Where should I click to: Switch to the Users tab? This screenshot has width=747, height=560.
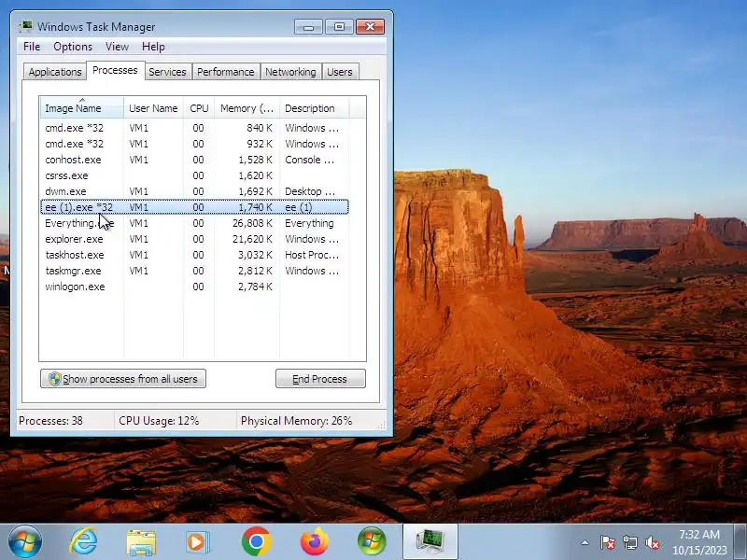pos(340,72)
